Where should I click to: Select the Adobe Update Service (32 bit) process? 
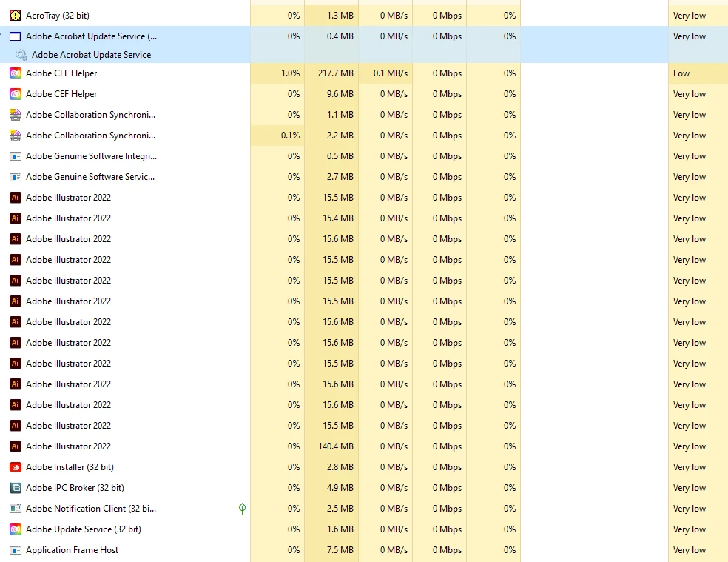click(84, 529)
